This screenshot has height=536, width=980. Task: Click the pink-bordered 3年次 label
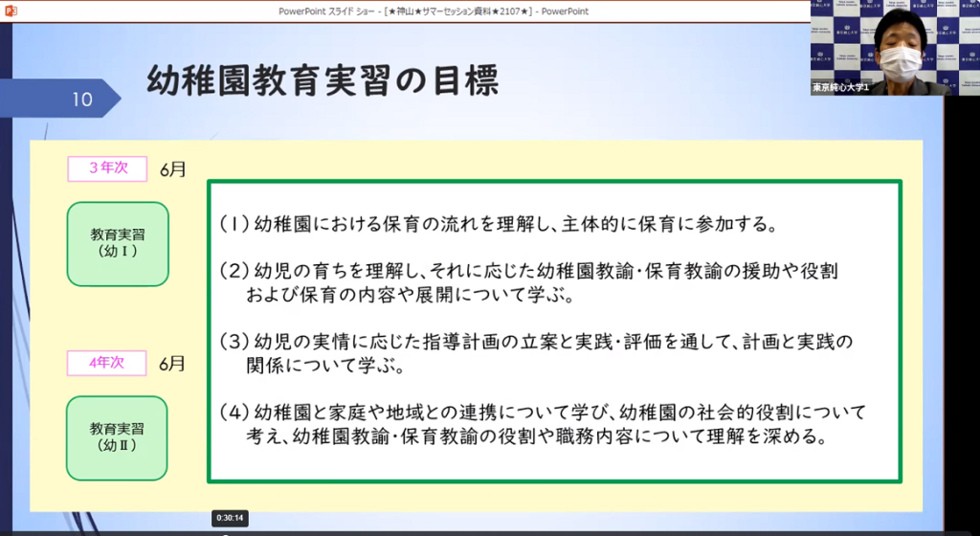106,168
